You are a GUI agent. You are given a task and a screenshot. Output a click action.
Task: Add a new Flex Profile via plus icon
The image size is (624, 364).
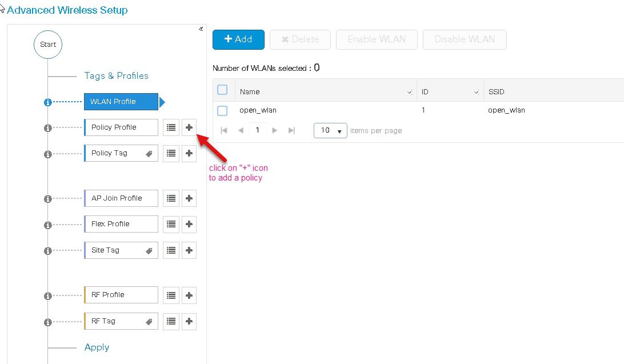point(189,224)
